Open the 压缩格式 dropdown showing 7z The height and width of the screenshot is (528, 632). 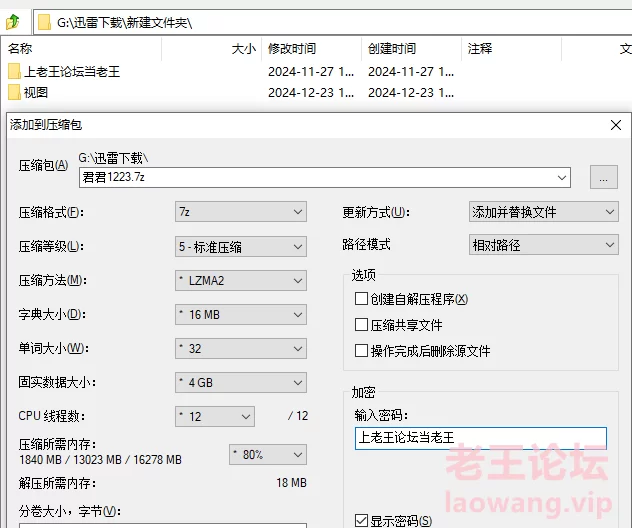pos(241,212)
